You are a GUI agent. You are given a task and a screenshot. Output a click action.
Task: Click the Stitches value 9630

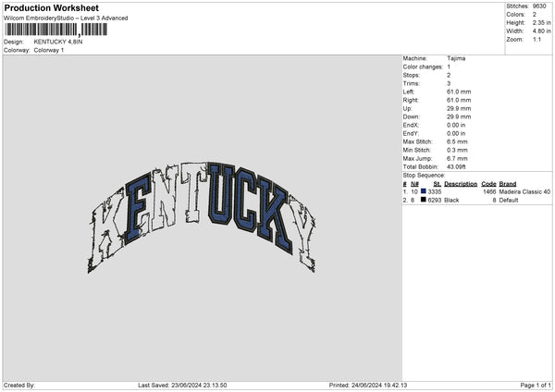[539, 6]
